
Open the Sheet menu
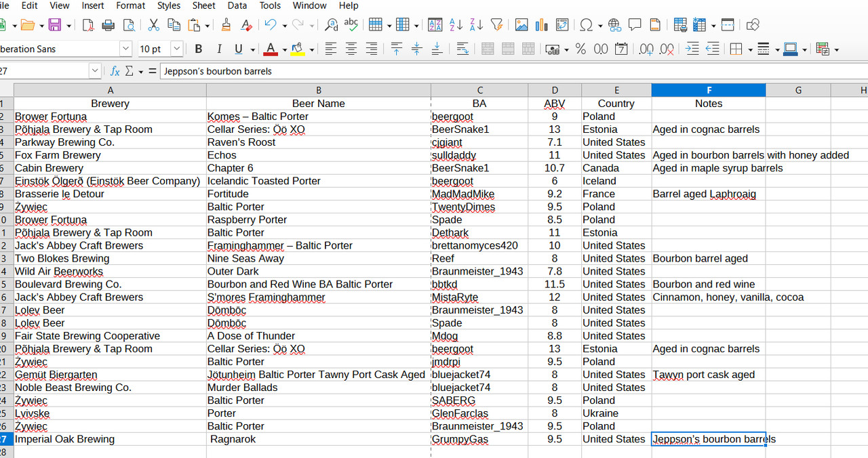pos(203,5)
